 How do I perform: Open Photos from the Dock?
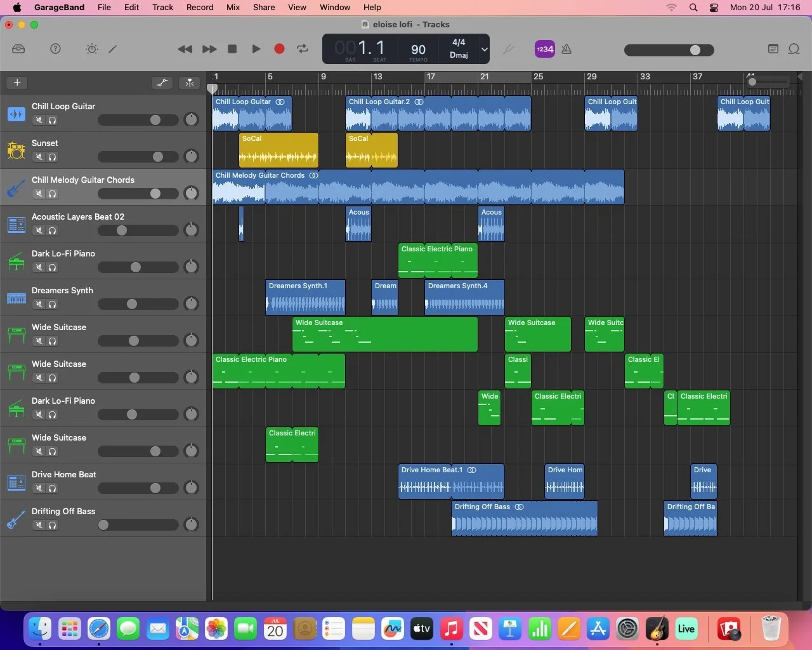[x=216, y=629]
